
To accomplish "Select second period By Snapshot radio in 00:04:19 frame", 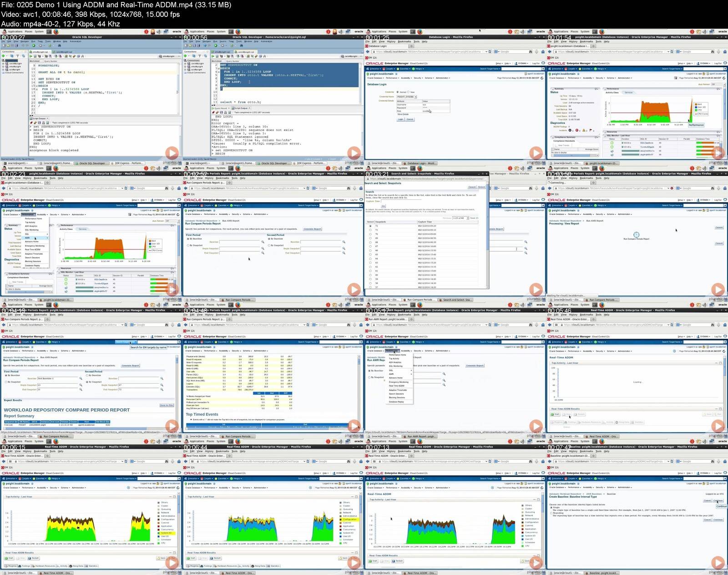I will click(87, 382).
